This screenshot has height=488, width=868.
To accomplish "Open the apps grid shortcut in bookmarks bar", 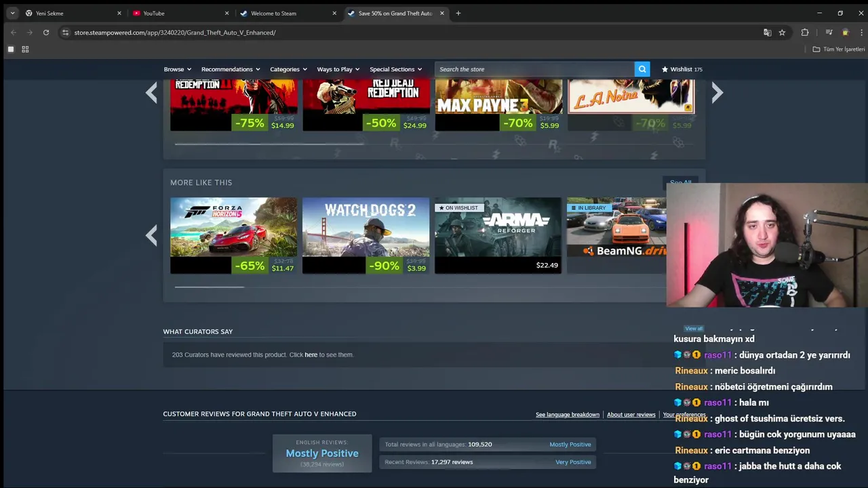I will (25, 49).
